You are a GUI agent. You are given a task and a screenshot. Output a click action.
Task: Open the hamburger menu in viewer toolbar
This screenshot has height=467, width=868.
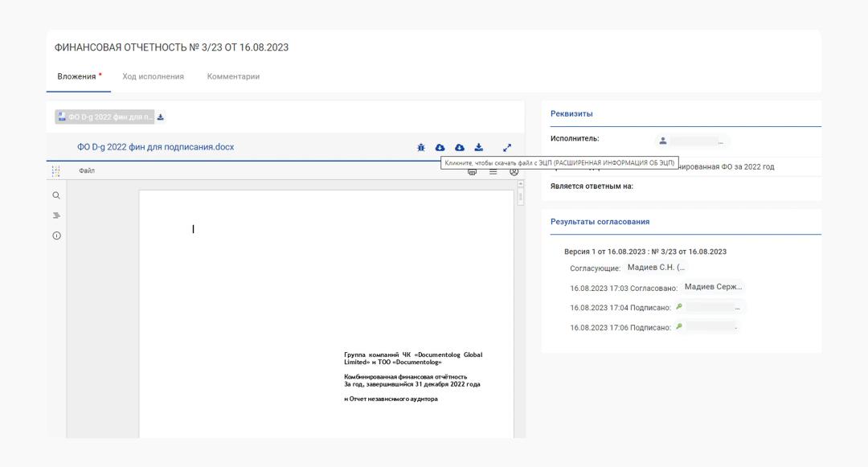pyautogui.click(x=493, y=171)
